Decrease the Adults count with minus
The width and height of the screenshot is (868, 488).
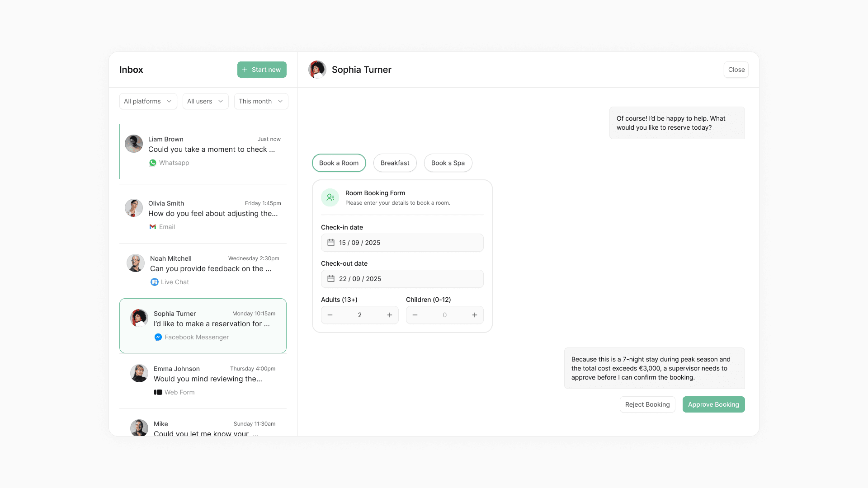point(330,315)
